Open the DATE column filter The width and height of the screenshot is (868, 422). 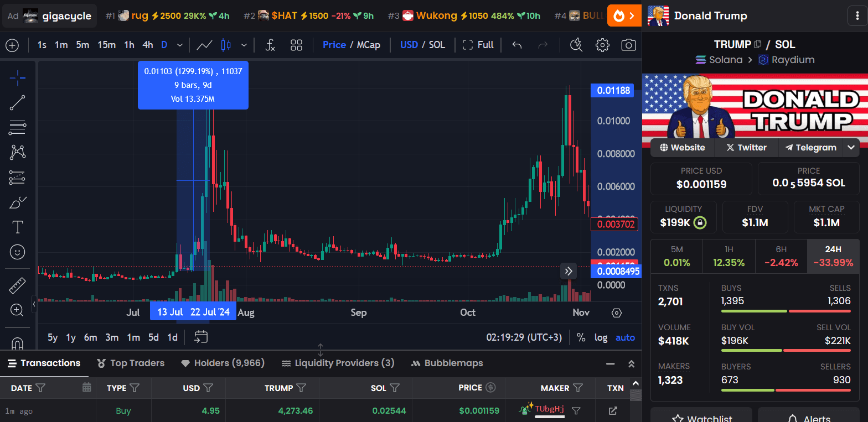pyautogui.click(x=40, y=388)
